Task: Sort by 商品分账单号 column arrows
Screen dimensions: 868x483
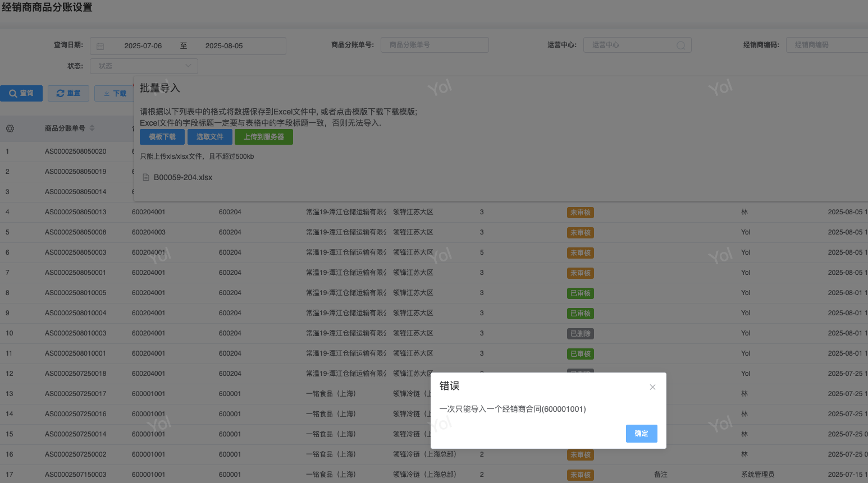Action: [92, 128]
